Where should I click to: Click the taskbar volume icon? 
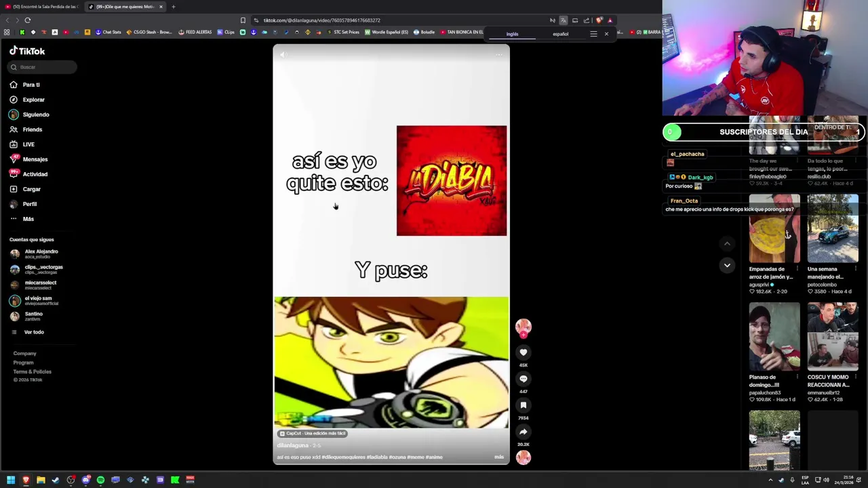coord(826,480)
